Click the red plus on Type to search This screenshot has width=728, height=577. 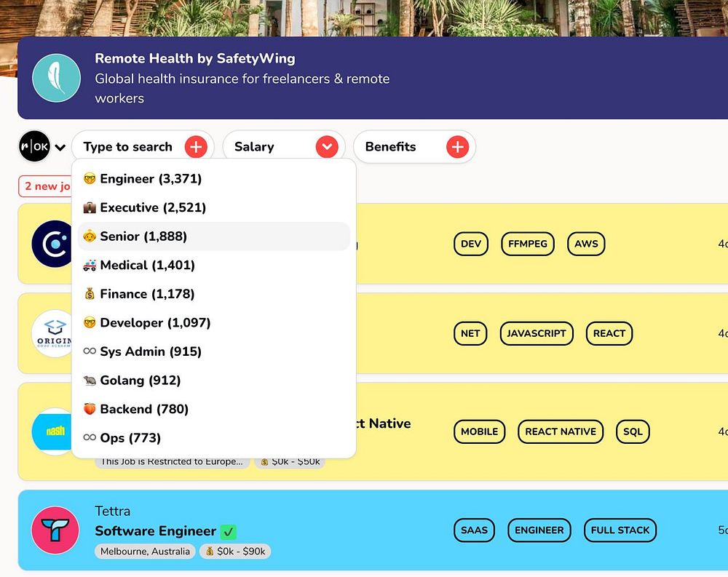tap(196, 147)
